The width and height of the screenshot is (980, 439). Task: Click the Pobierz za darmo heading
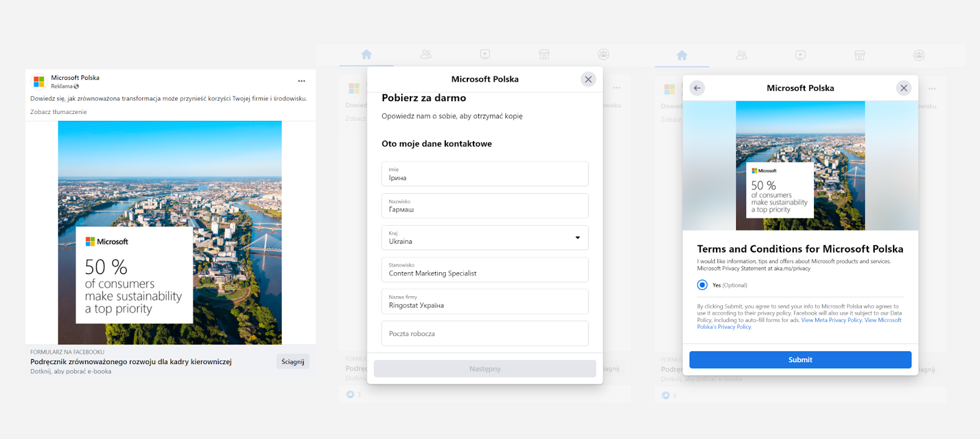pos(424,98)
